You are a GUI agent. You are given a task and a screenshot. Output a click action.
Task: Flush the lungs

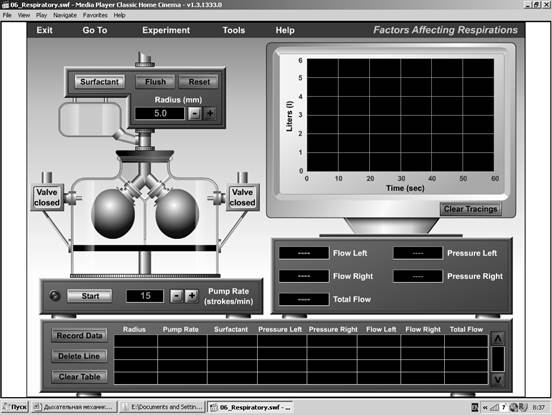pyautogui.click(x=155, y=82)
